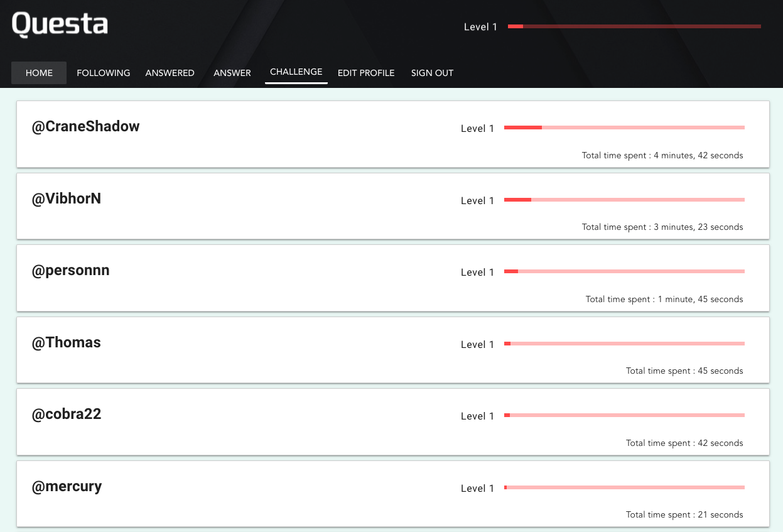Click 'Level 1' label in @cobra22 card
This screenshot has height=532, width=783.
(477, 416)
